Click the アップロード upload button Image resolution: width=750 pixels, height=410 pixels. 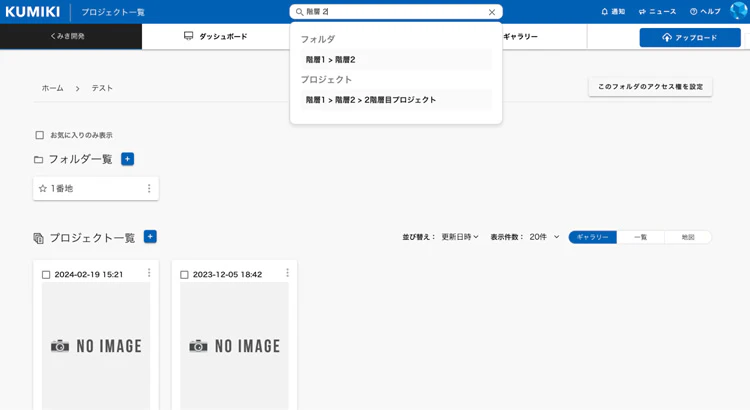[690, 37]
